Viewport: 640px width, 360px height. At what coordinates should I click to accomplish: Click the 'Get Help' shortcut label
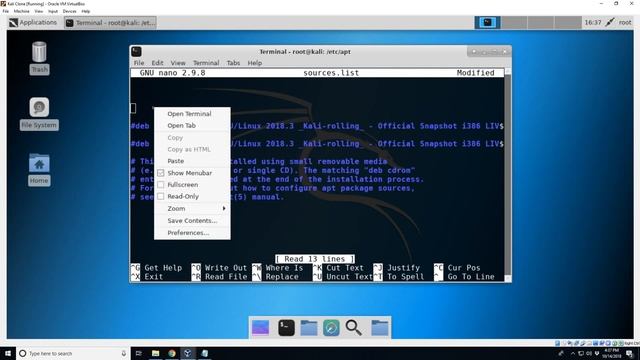(163, 268)
